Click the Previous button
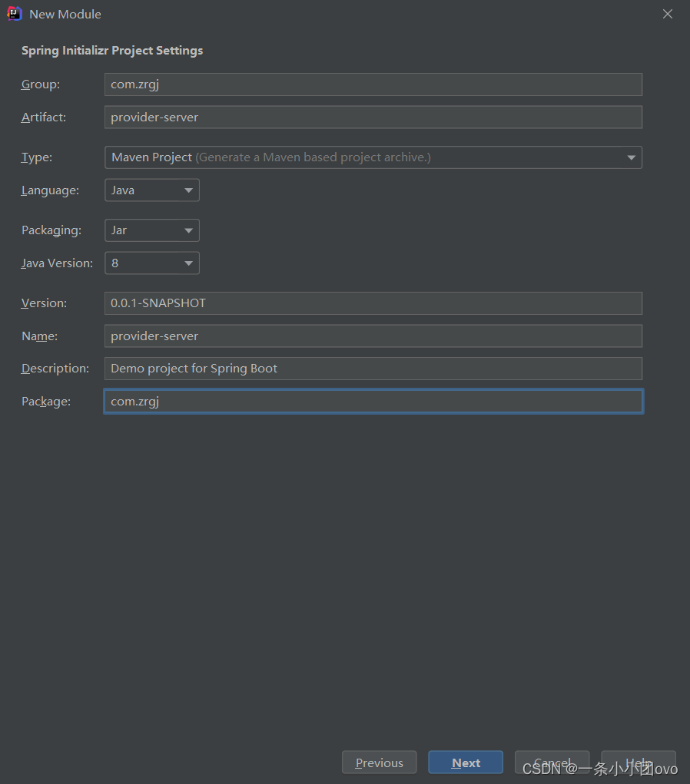This screenshot has height=784, width=690. 379,762
